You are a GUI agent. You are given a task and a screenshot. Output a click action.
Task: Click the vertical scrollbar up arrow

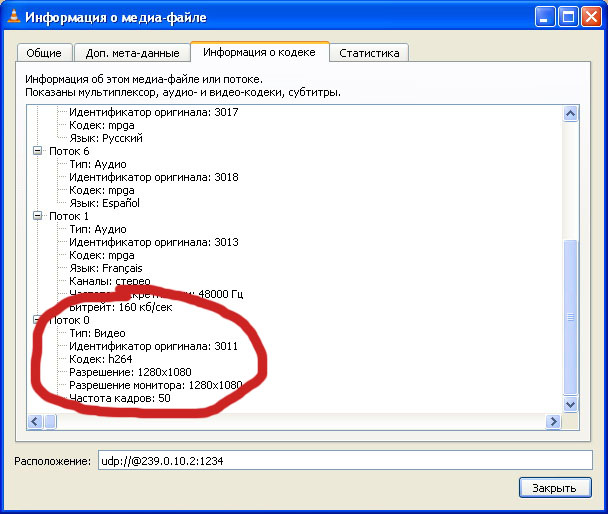[570, 113]
